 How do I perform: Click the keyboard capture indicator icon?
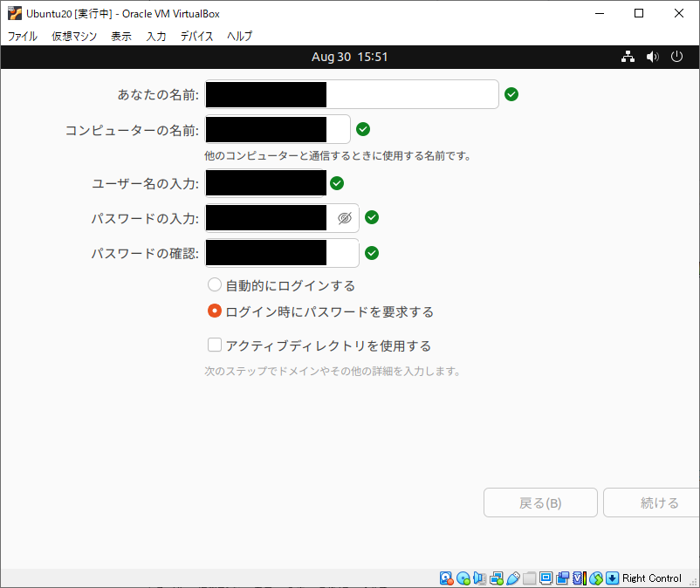(611, 578)
